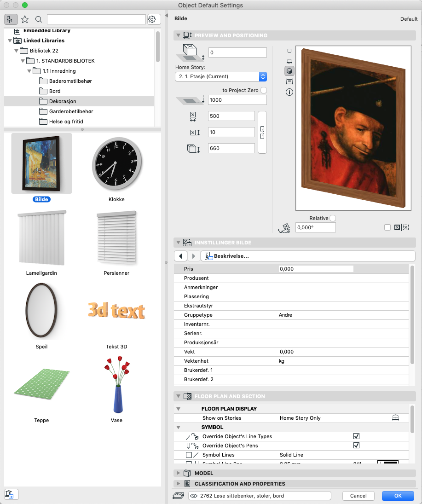The image size is (422, 504).
Task: Uncheck Override Object's Pens
Action: pos(356,446)
